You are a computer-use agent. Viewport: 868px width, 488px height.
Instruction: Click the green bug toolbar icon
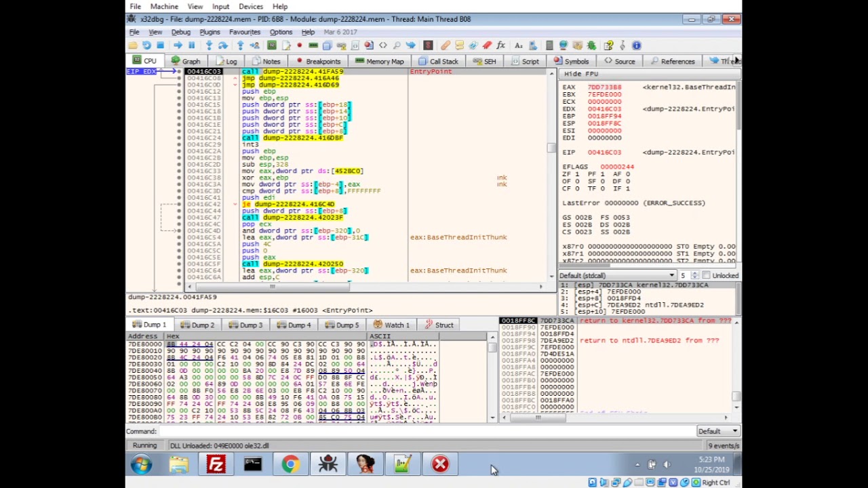tap(591, 45)
